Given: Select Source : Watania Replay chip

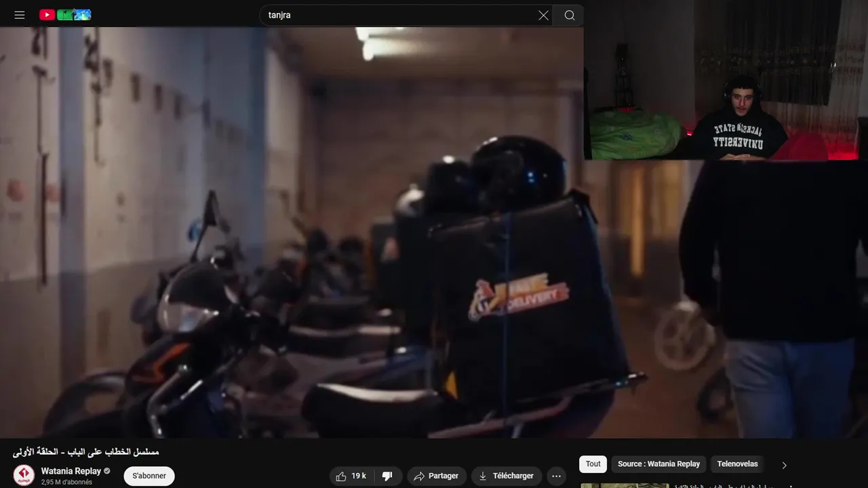Looking at the screenshot, I should (x=658, y=464).
